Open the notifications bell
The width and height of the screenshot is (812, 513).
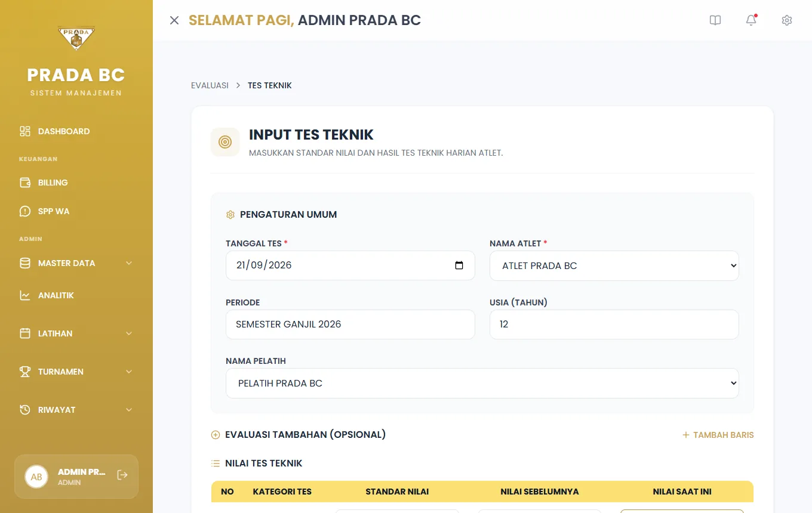click(751, 20)
